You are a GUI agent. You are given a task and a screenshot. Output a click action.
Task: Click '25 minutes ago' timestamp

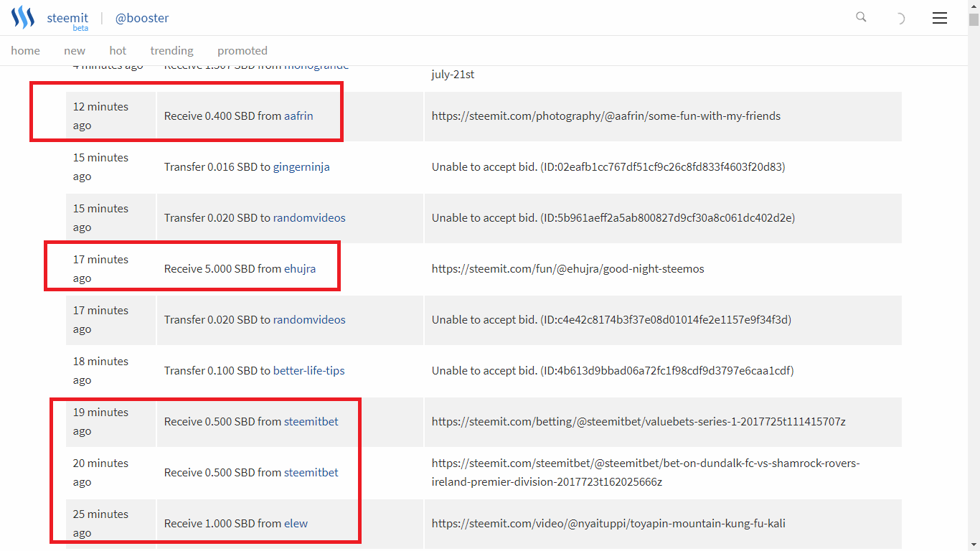point(100,523)
